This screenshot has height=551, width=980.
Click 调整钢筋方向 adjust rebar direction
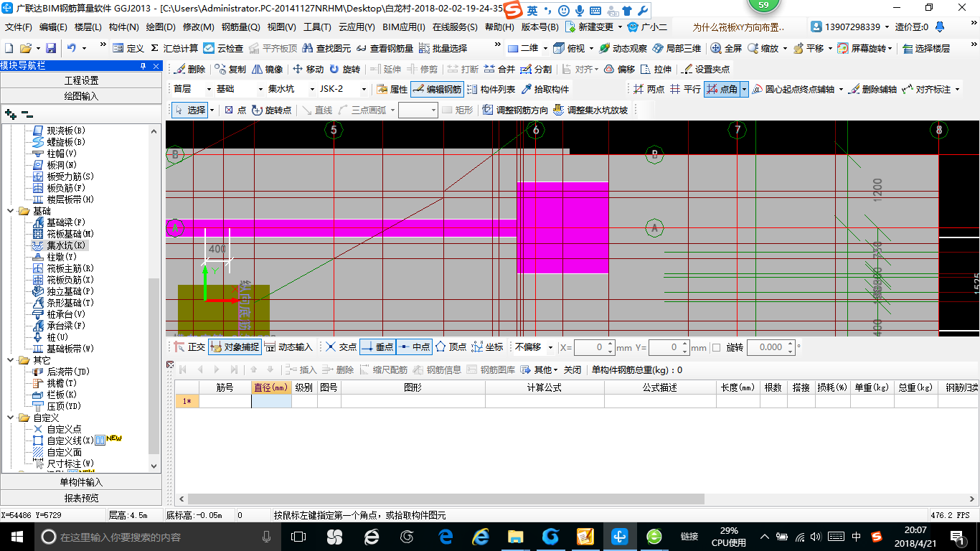click(515, 110)
